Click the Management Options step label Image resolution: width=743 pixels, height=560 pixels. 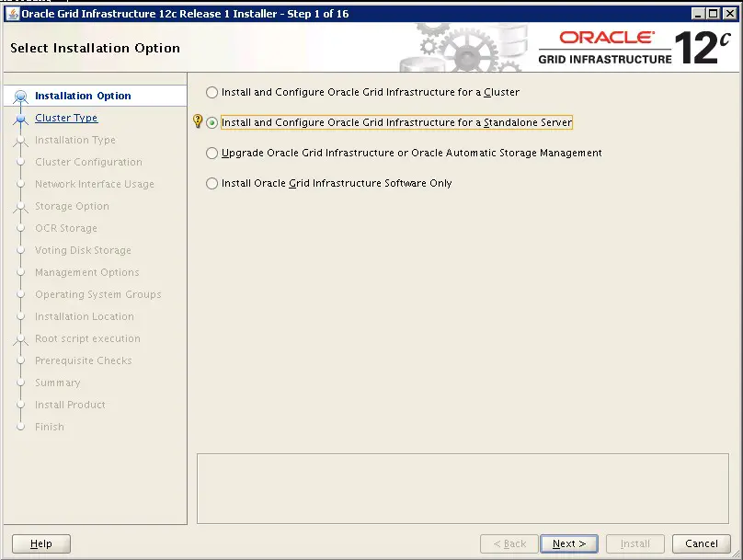coord(87,272)
